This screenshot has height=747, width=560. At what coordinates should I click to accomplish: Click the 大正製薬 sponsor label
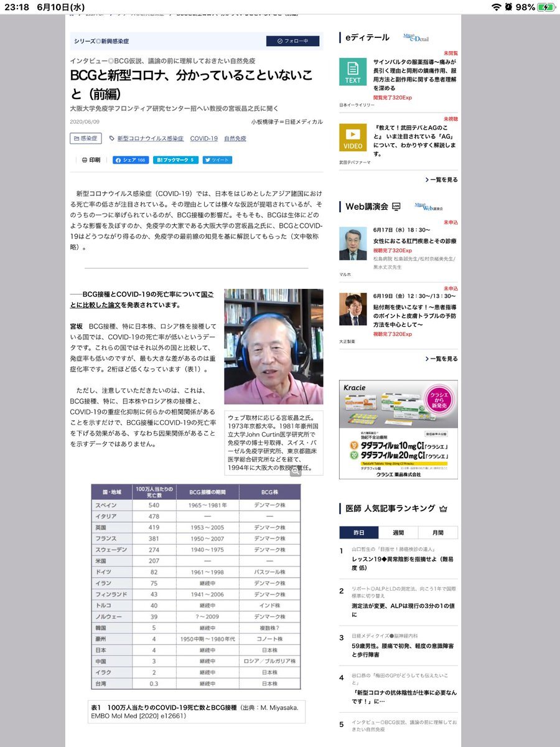click(x=348, y=341)
